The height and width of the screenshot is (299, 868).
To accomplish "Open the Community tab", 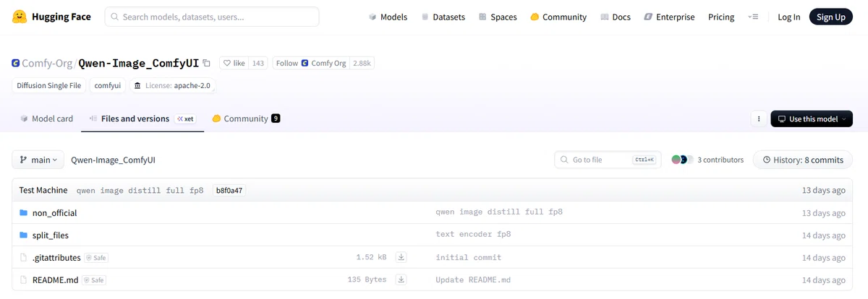I will [x=246, y=118].
